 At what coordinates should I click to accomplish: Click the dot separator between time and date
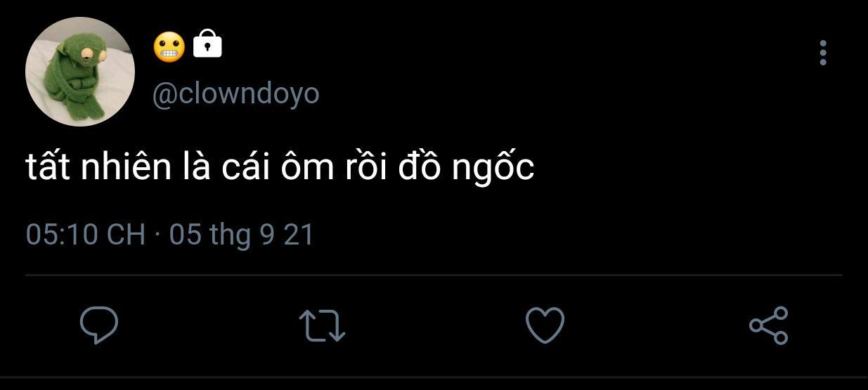click(157, 235)
